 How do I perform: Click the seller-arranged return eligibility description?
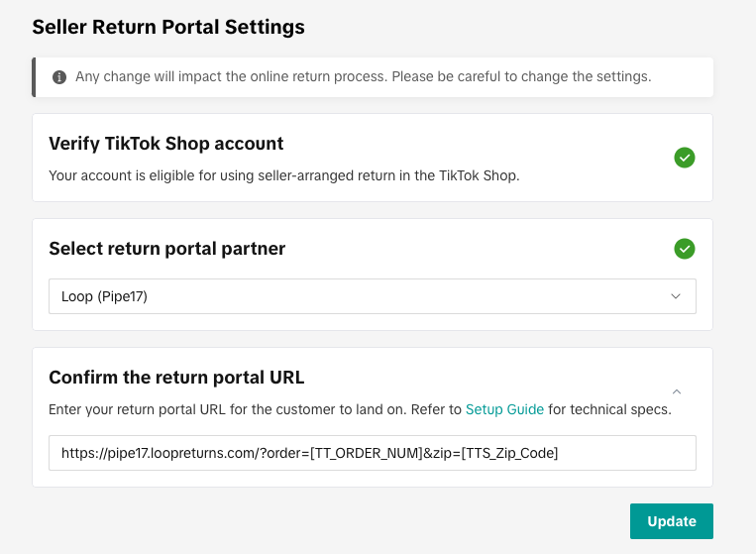click(x=284, y=175)
